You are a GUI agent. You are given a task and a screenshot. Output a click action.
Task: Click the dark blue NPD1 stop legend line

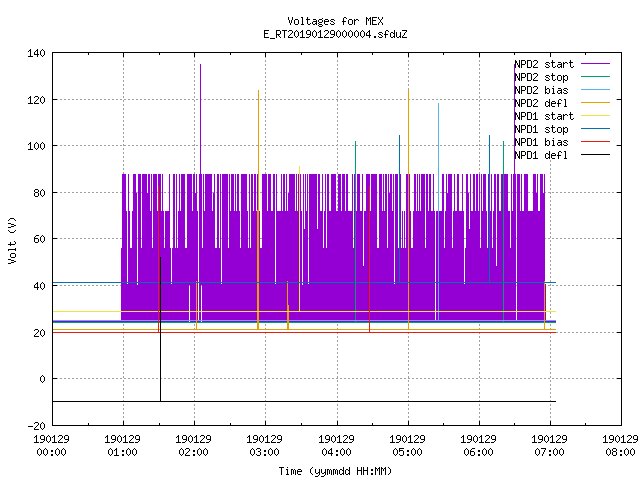(595, 129)
